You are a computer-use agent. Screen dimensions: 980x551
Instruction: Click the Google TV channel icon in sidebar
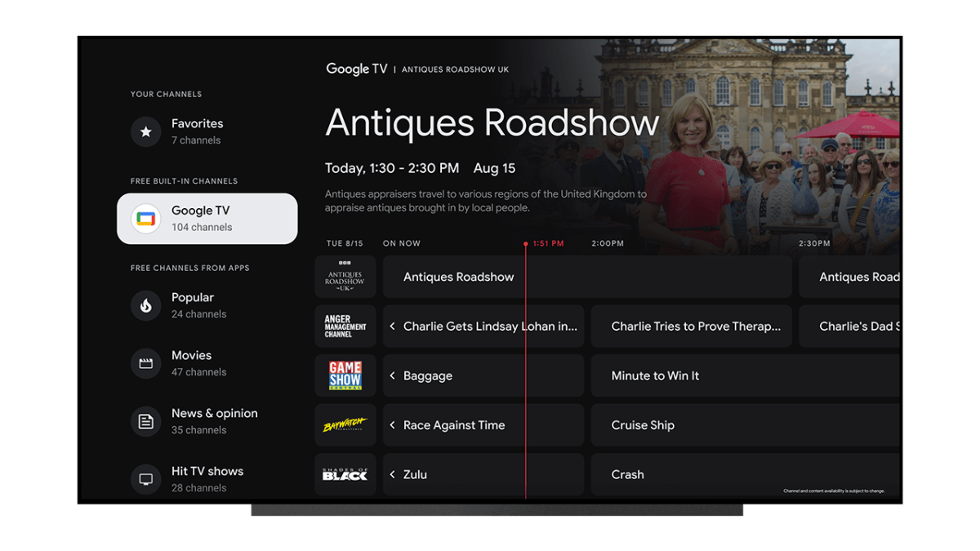[145, 218]
